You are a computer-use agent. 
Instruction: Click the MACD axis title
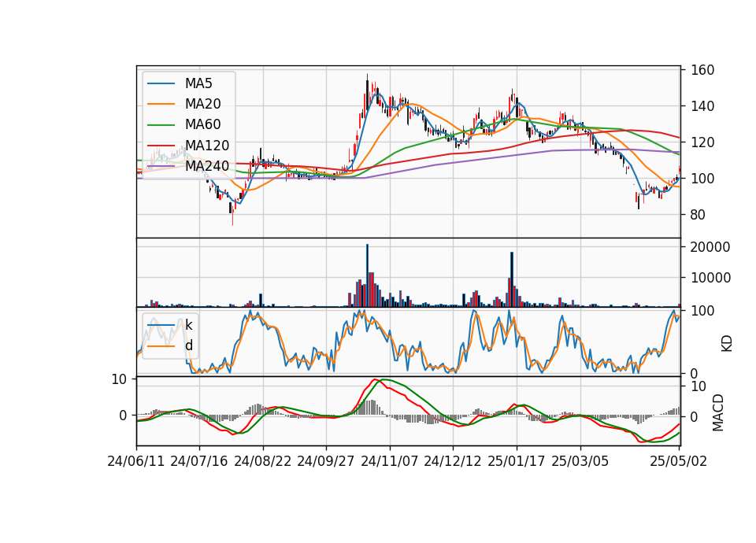coord(718,412)
